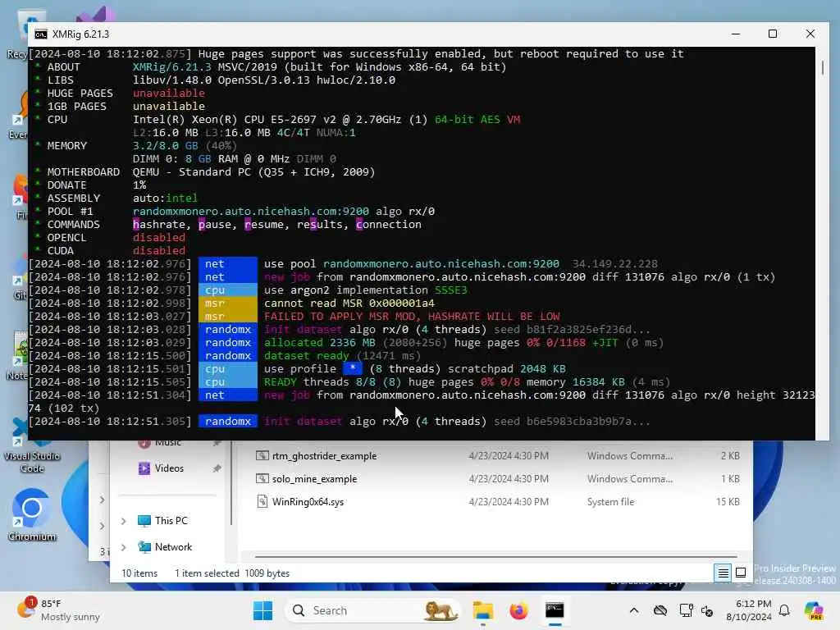Click the rtm_ghostrider_example file icon

pyautogui.click(x=262, y=456)
